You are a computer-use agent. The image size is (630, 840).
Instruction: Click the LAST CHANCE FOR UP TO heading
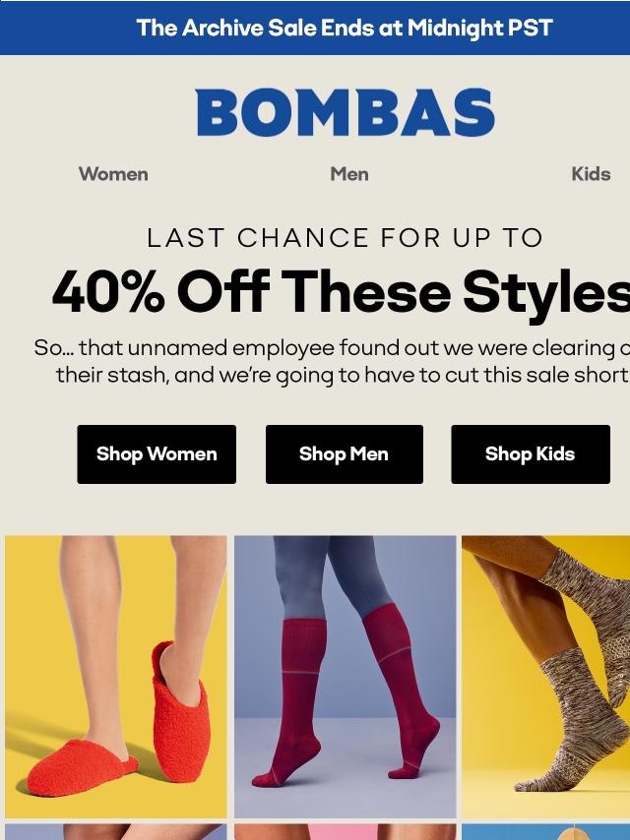pyautogui.click(x=345, y=238)
